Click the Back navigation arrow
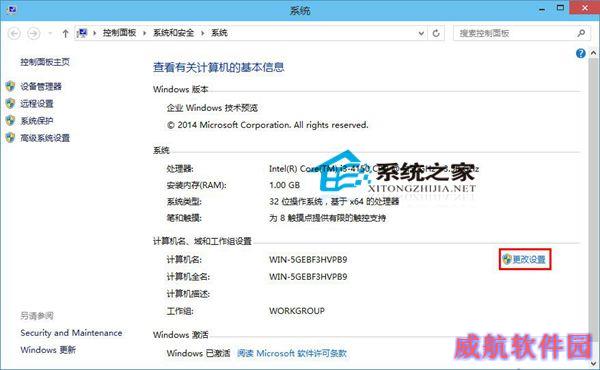The height and width of the screenshot is (370, 600). (x=15, y=33)
